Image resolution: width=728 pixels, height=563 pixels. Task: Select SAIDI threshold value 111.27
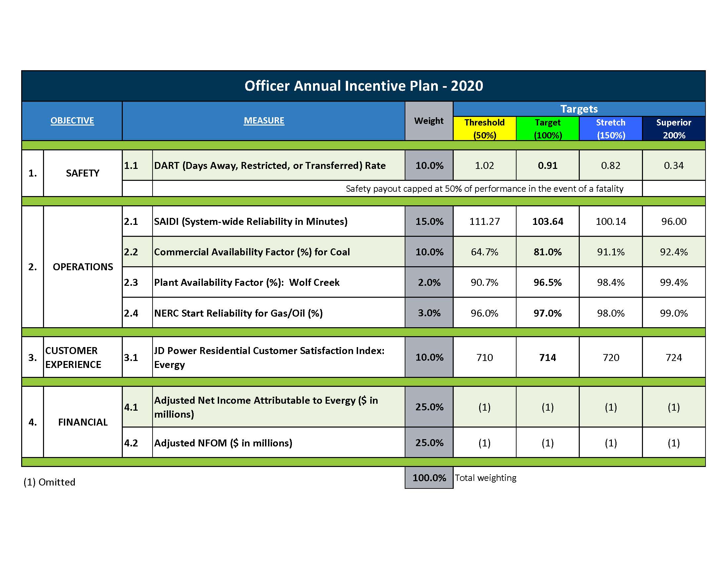[x=484, y=222]
